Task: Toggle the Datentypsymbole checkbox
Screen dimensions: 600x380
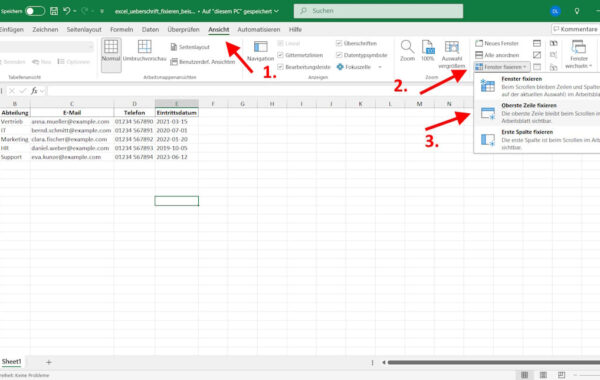Action: click(339, 55)
